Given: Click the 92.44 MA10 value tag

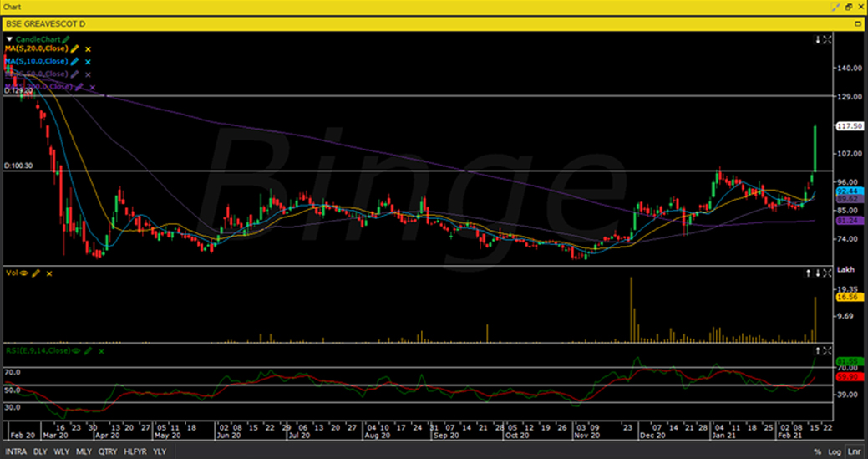Looking at the screenshot, I should [849, 191].
